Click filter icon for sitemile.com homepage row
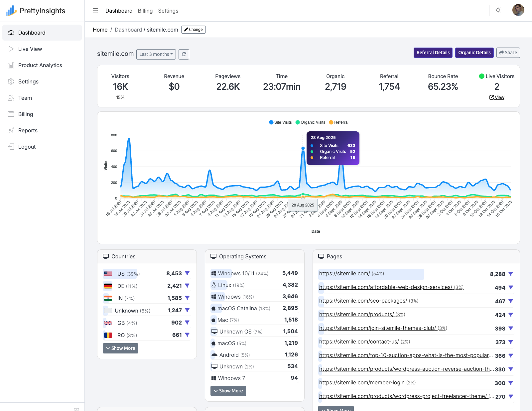The width and height of the screenshot is (532, 411). click(511, 274)
